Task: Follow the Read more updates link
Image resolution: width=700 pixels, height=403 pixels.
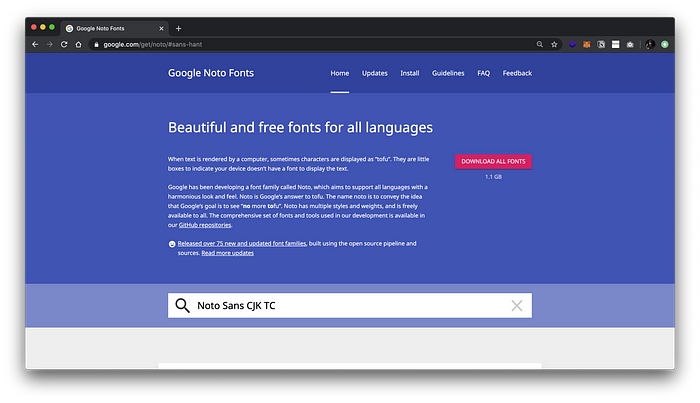Action: 228,253
